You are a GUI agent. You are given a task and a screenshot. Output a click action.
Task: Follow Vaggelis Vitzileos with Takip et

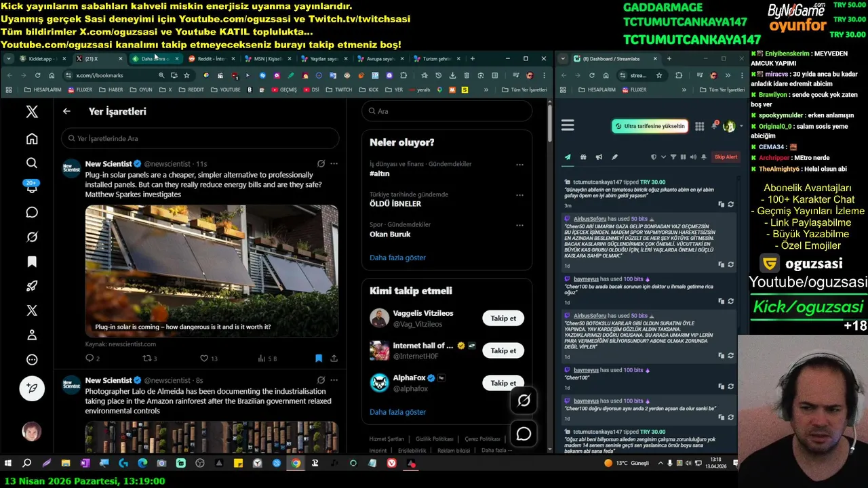(503, 319)
